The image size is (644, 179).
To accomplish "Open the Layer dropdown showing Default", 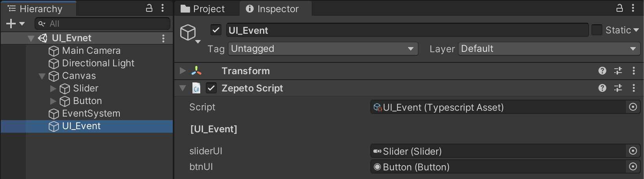I will click(x=549, y=49).
